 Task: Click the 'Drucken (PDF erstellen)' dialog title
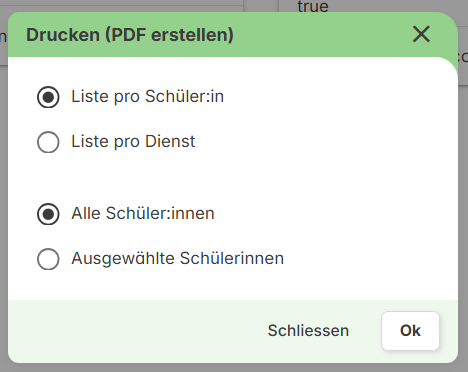(130, 35)
